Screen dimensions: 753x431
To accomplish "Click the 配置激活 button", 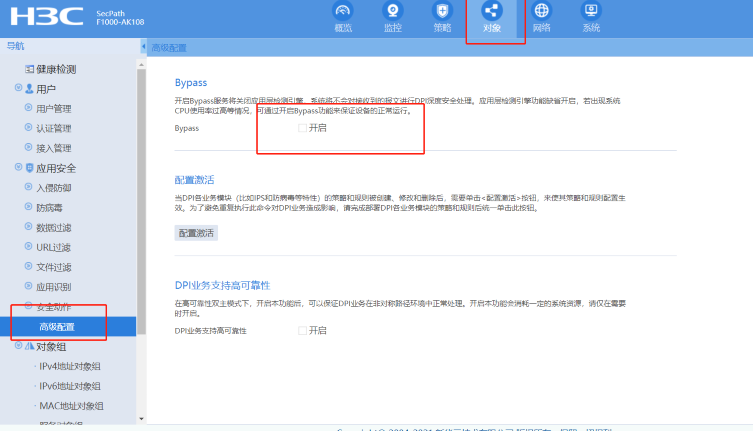I will (x=196, y=233).
